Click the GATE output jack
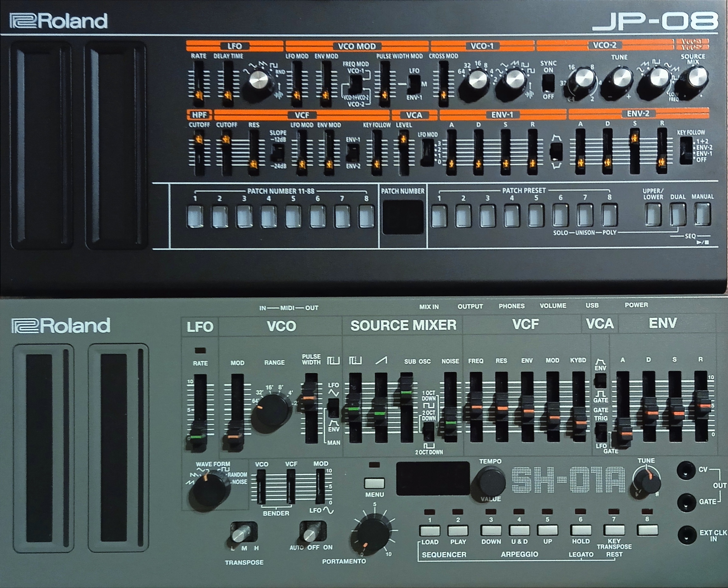The height and width of the screenshot is (588, 728). click(x=686, y=502)
